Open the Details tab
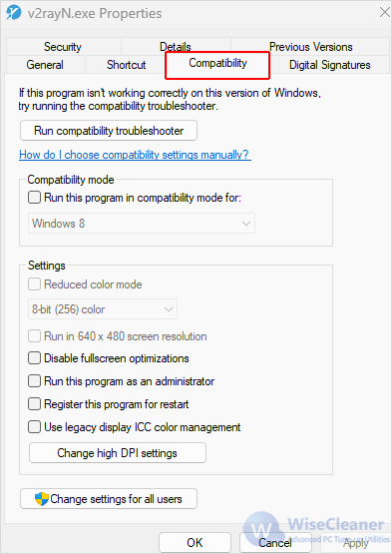 176,47
